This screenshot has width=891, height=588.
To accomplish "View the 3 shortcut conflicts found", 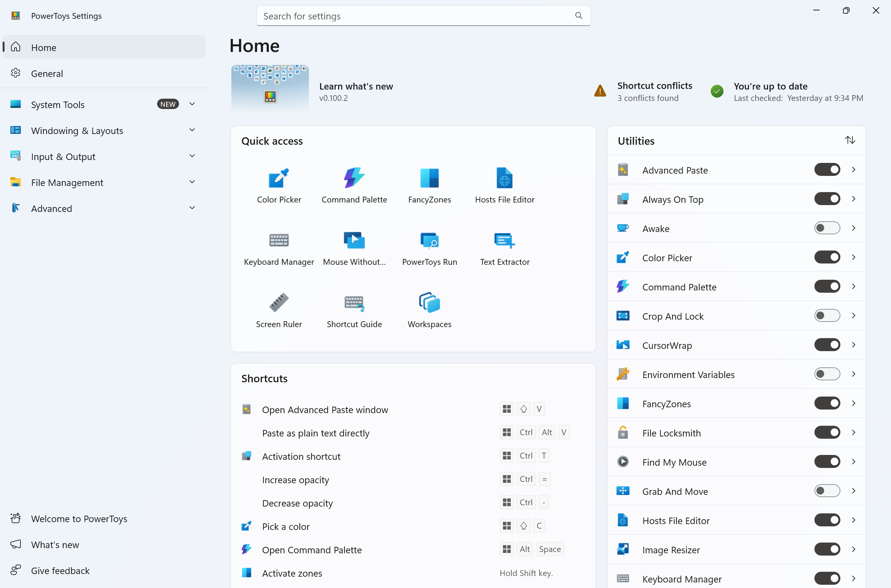I will point(648,98).
